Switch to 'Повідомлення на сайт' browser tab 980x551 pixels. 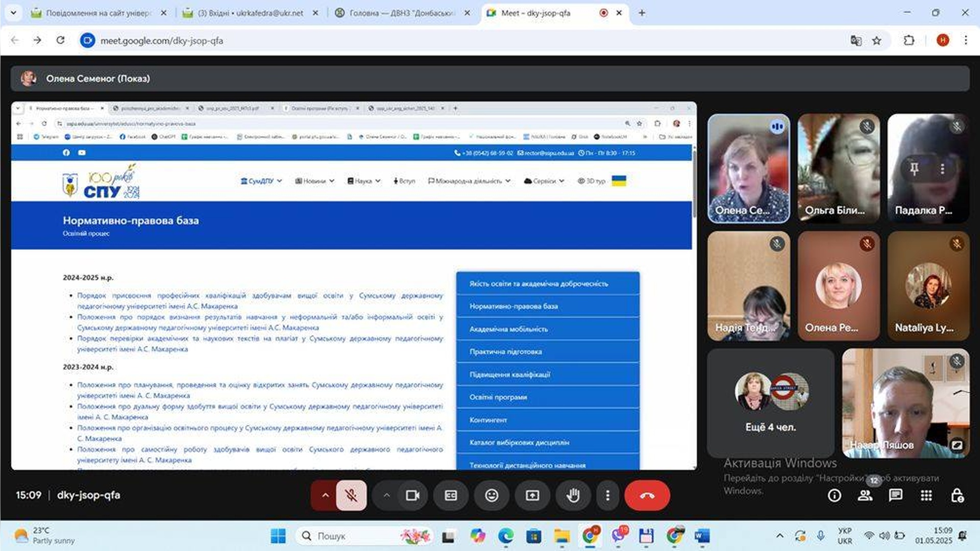click(98, 13)
